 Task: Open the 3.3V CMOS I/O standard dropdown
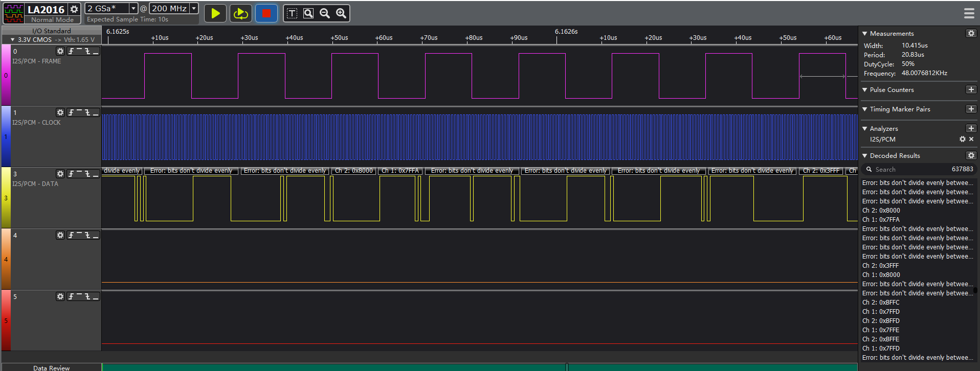(x=53, y=39)
